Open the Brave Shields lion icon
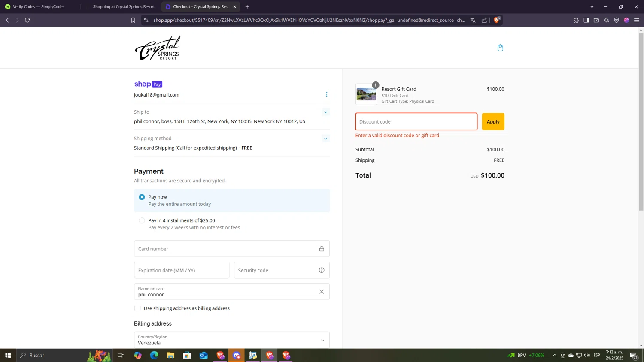Viewport: 644px width, 362px height. coord(497,20)
